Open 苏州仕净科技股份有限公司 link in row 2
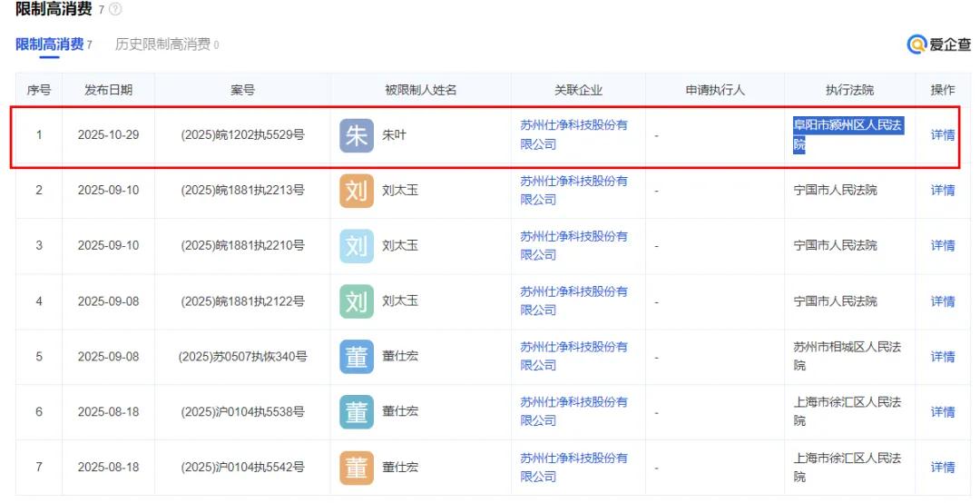The image size is (980, 503). (573, 190)
